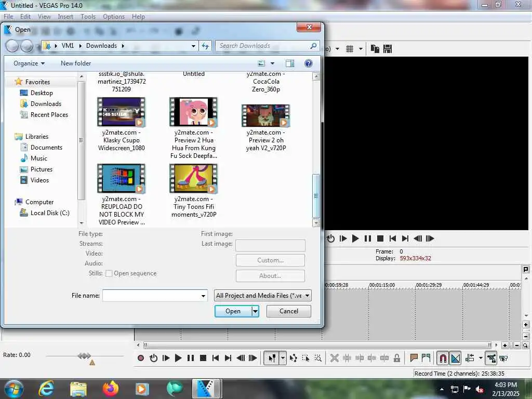Copy snapshot to clipboard in preview

click(x=375, y=49)
